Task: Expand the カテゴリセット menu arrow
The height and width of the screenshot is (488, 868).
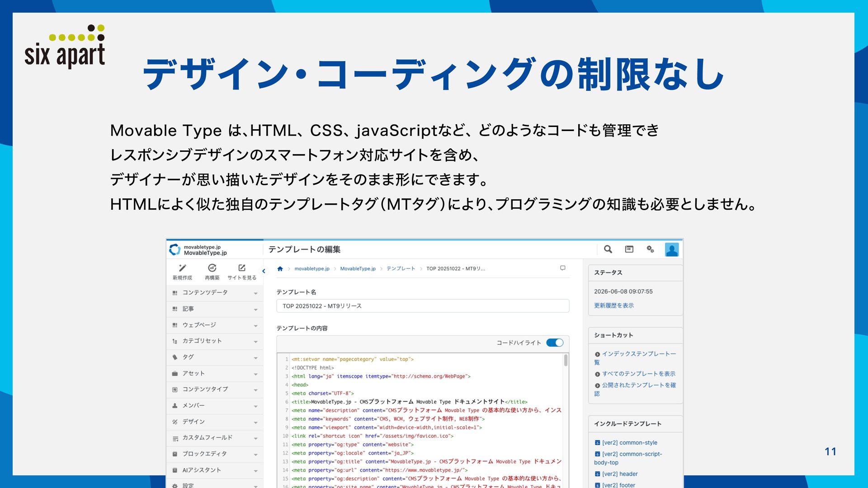Action: tap(256, 342)
